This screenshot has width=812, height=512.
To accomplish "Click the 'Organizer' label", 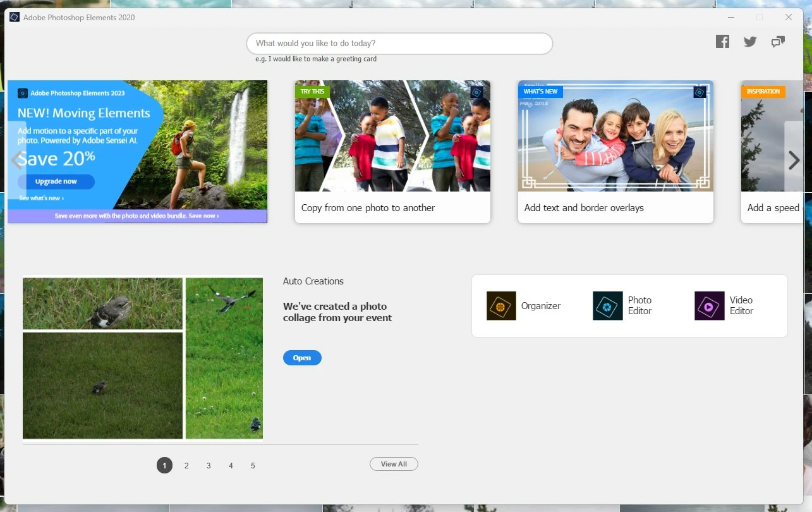I will tap(541, 306).
